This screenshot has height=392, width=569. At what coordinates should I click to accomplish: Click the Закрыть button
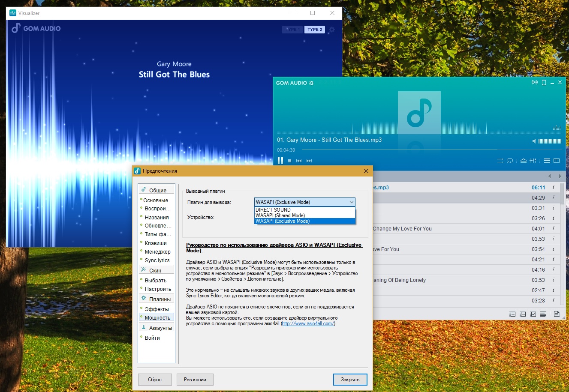click(350, 380)
